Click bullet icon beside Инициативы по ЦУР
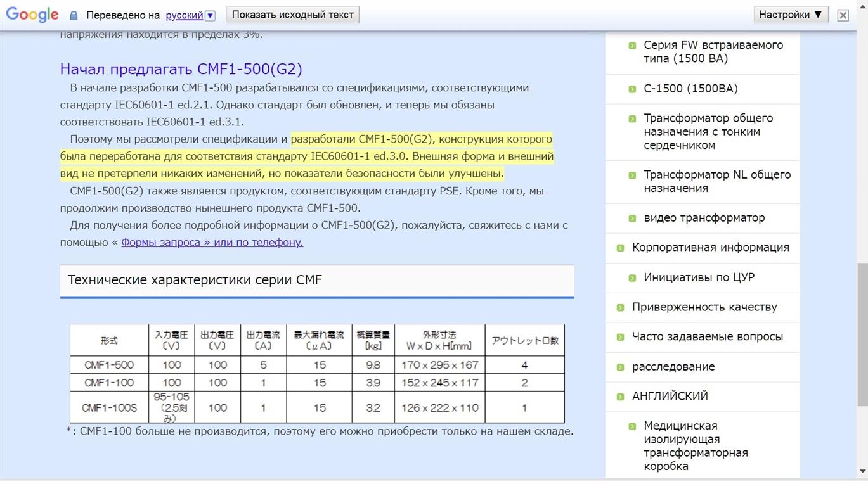Viewport: 868px width, 484px height. click(x=632, y=278)
